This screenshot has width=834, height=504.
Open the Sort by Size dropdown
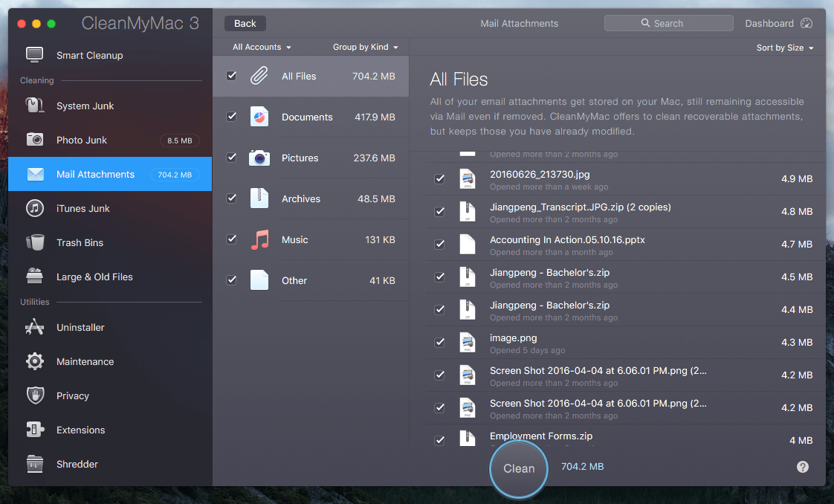(x=785, y=48)
